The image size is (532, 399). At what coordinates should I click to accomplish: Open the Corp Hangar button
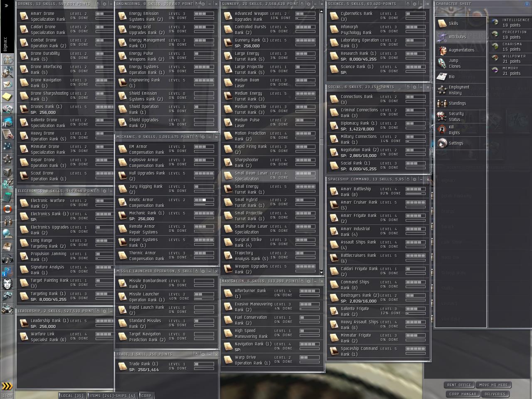[x=463, y=394]
